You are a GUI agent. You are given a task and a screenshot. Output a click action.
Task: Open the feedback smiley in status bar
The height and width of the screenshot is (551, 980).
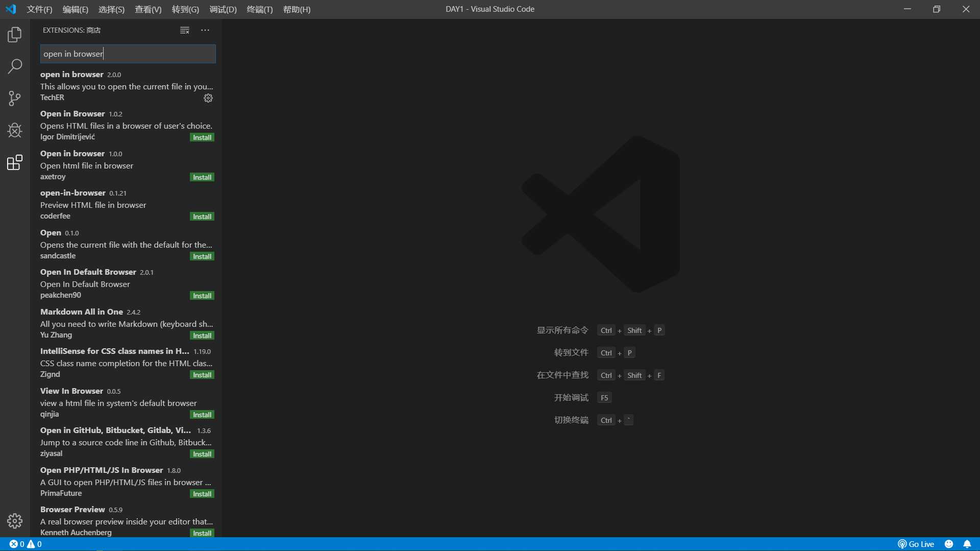[949, 544]
